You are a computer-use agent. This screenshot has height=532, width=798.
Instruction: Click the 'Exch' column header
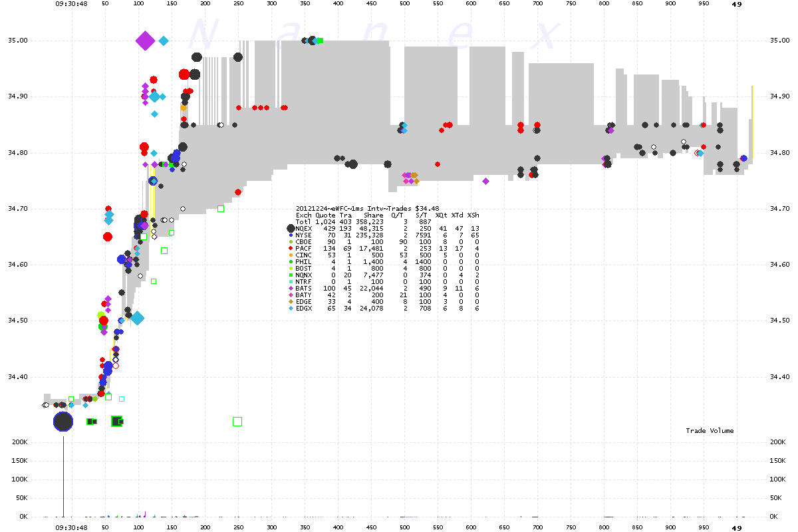tap(304, 215)
